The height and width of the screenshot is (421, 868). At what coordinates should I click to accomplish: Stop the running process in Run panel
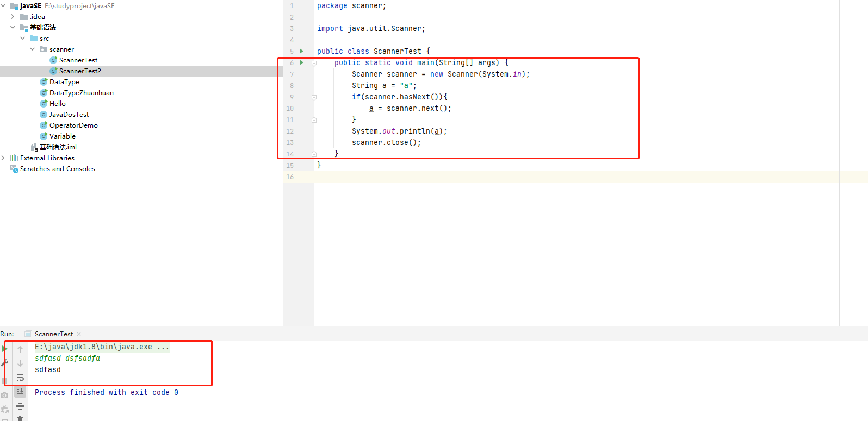click(x=4, y=380)
